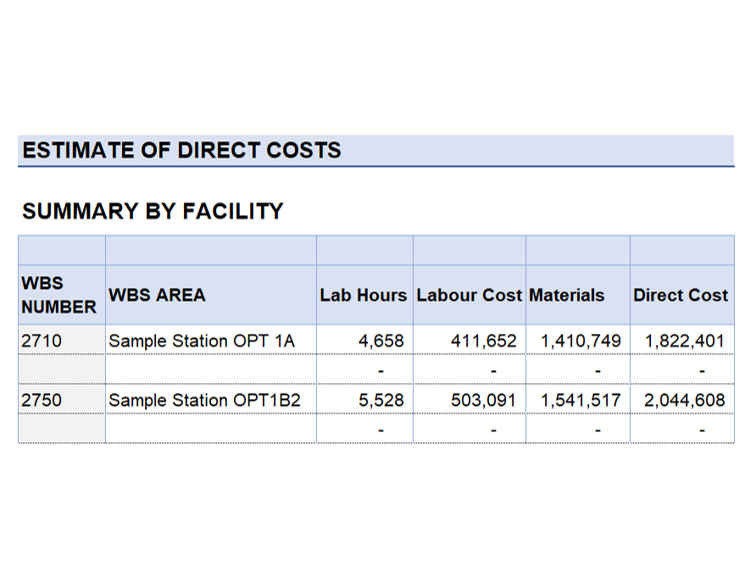Select the SUMMARY BY FACILITY heading
The width and height of the screenshot is (756, 567).
153,211
